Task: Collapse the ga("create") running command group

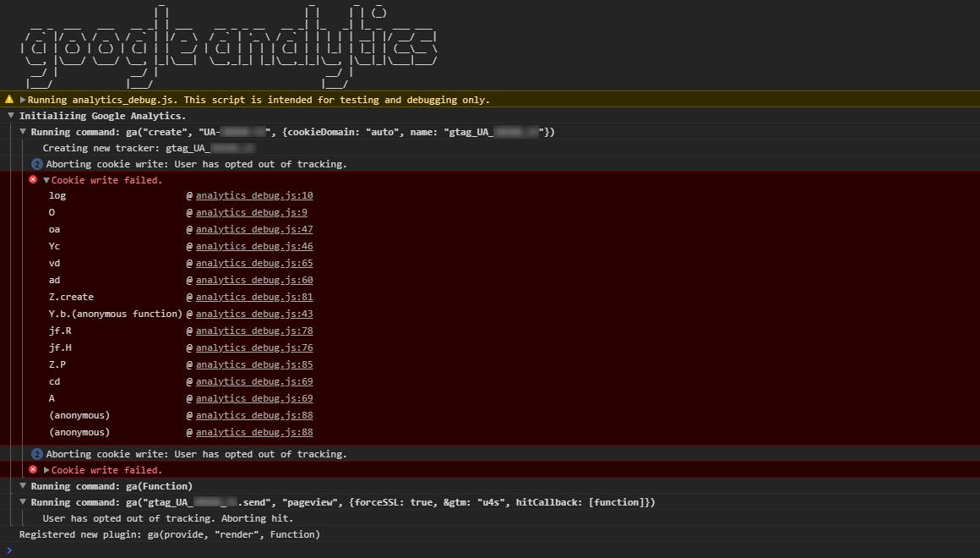Action: [x=23, y=132]
